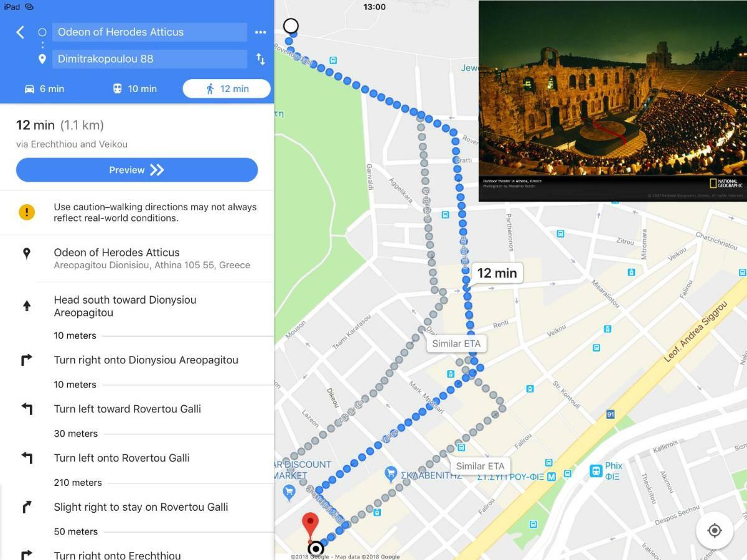747x560 pixels.
Task: Edit the Dimitrakopoulou 88 destination field
Action: pos(149,59)
